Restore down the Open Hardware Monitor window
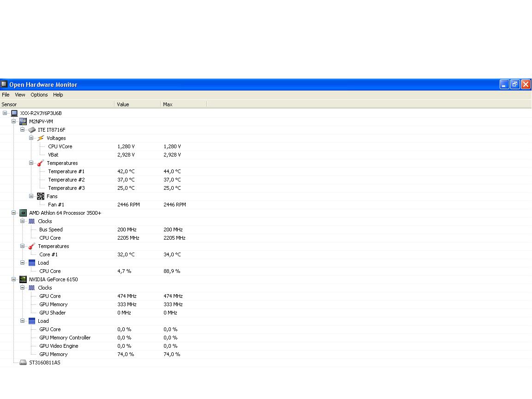Viewport: 532px width, 399px height. pos(515,85)
